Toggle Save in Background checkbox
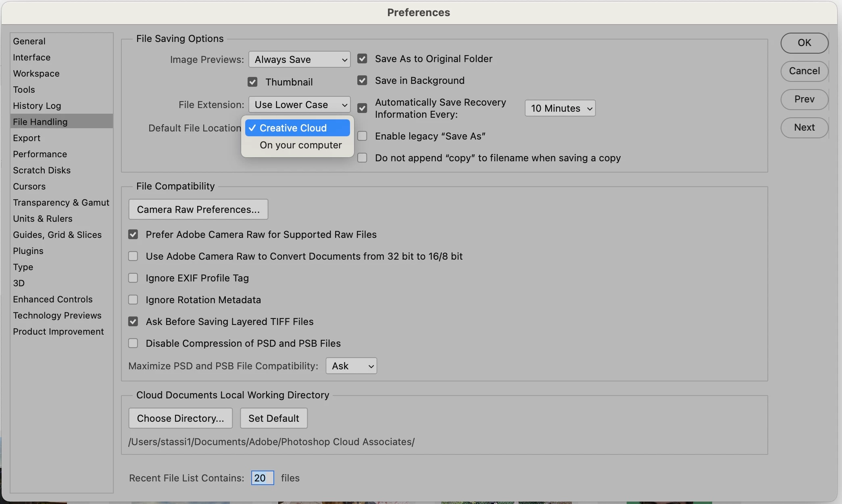Screen dimensions: 842x504 [x=362, y=81]
